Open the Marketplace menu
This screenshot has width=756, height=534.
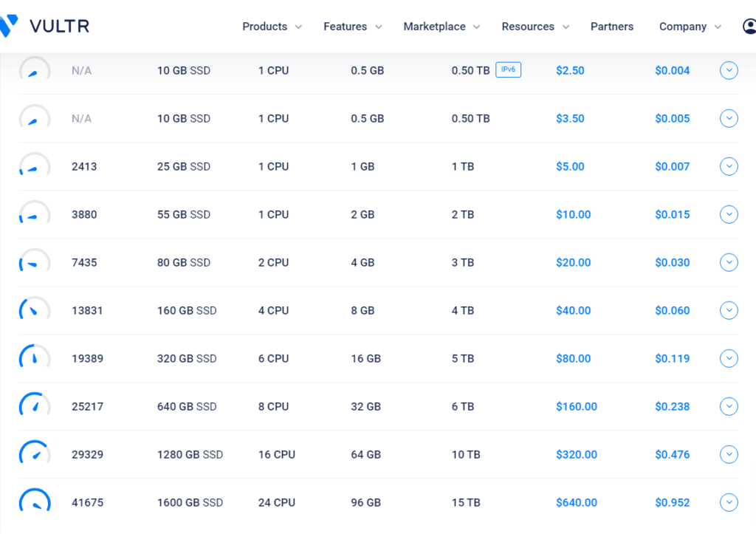pos(441,27)
